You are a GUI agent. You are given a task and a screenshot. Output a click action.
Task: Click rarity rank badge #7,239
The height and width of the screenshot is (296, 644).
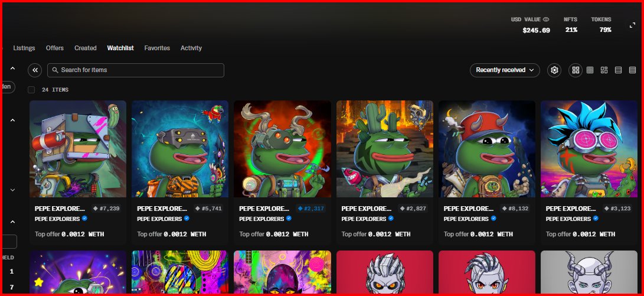tap(106, 209)
